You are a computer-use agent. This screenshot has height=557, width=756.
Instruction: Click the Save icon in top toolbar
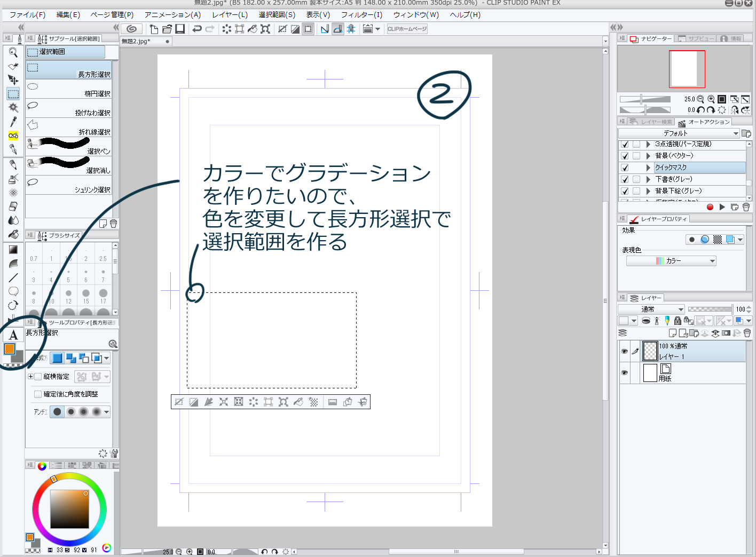[x=180, y=29]
